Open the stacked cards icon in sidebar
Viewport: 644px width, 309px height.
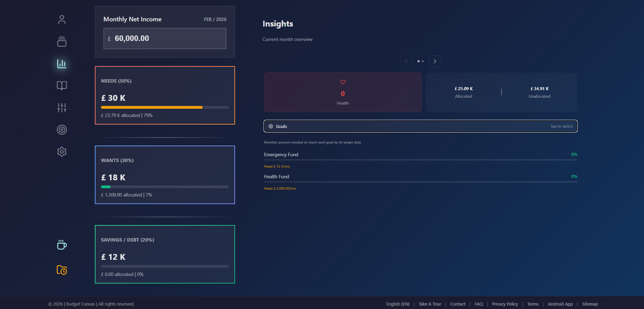[x=62, y=42]
